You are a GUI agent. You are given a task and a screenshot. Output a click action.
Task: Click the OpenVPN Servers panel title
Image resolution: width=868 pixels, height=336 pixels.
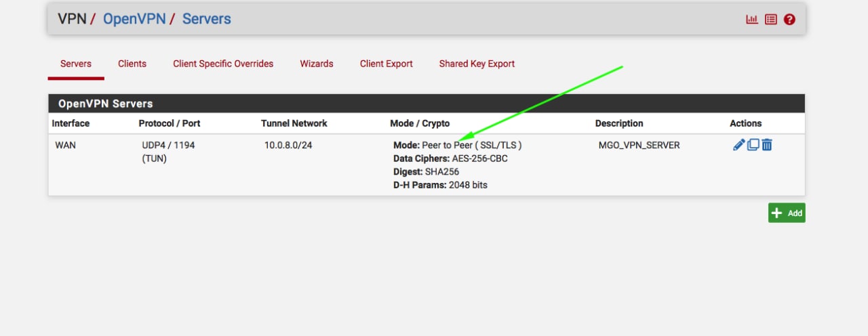106,104
